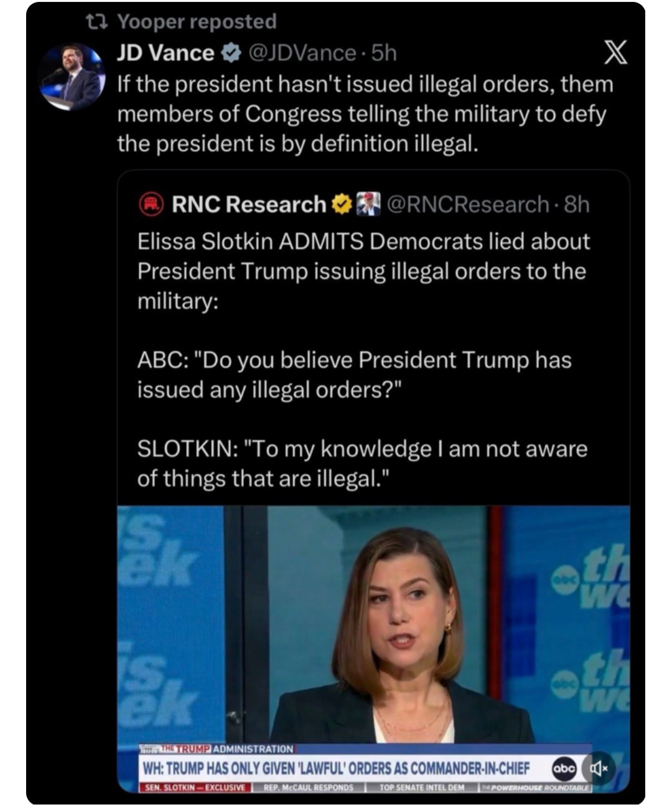The image size is (672, 808).
Task: Click the abc logo on video
Action: pyautogui.click(x=564, y=769)
